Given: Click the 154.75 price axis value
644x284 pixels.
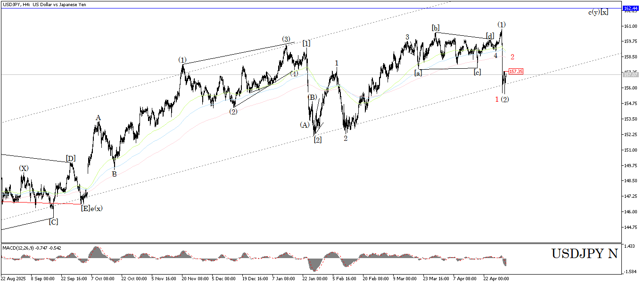Looking at the screenshot, I should point(630,104).
